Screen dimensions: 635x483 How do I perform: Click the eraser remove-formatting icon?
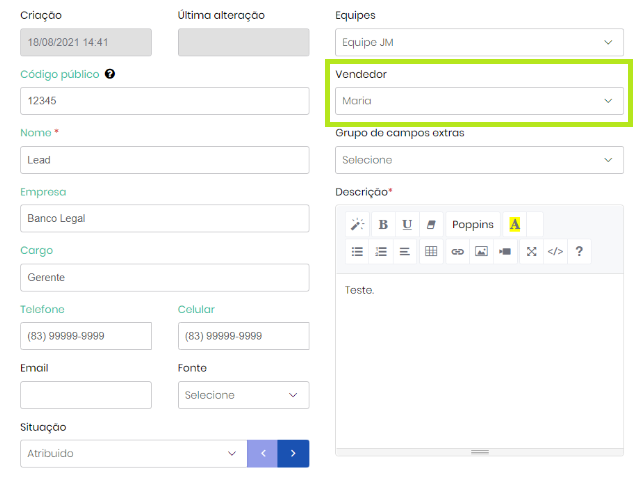(x=431, y=224)
